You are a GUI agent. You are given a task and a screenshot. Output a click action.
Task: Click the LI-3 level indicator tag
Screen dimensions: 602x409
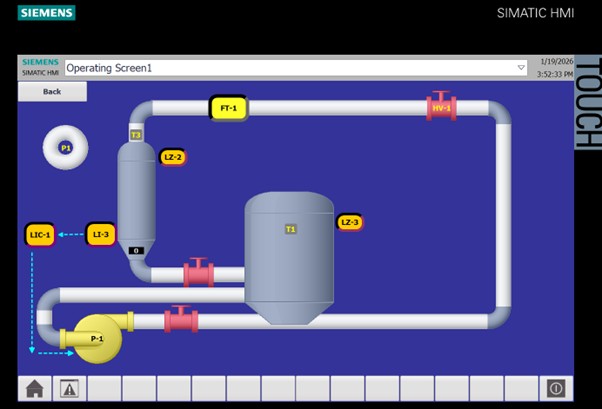click(x=101, y=234)
